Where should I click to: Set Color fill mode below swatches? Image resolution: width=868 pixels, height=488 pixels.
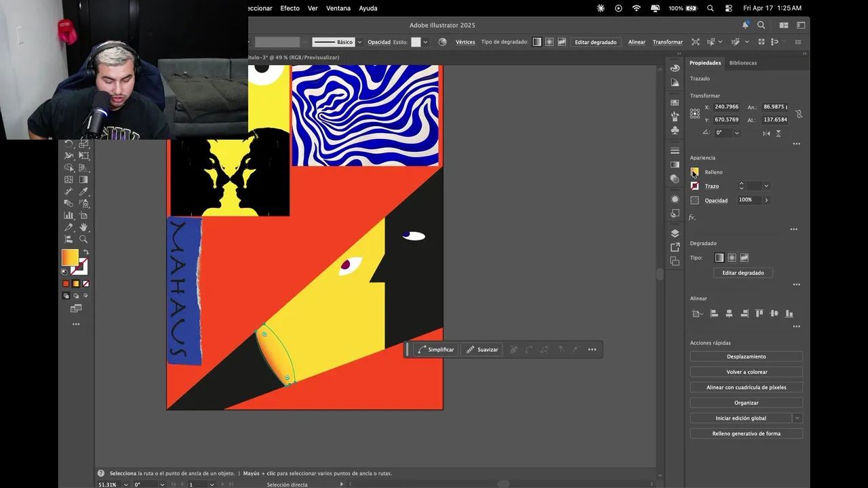[x=66, y=283]
